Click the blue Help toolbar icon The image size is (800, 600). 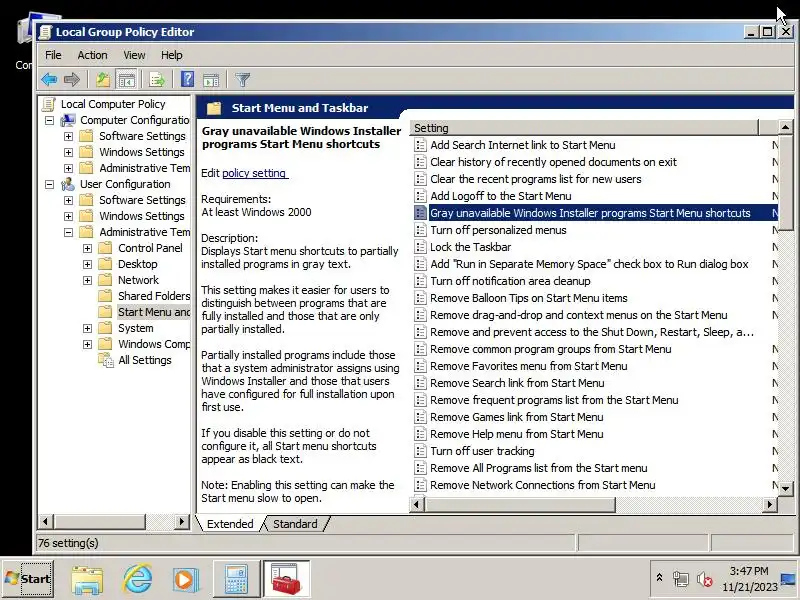[x=187, y=79]
